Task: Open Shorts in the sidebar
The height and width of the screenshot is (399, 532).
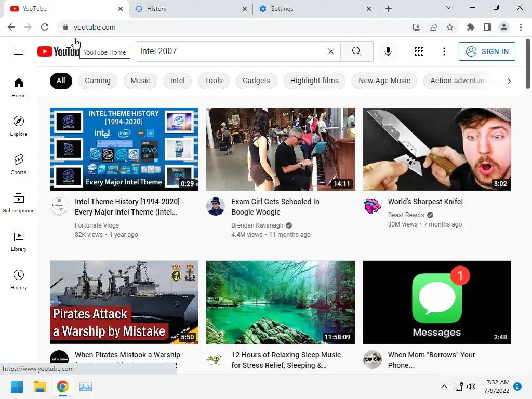Action: [x=19, y=164]
